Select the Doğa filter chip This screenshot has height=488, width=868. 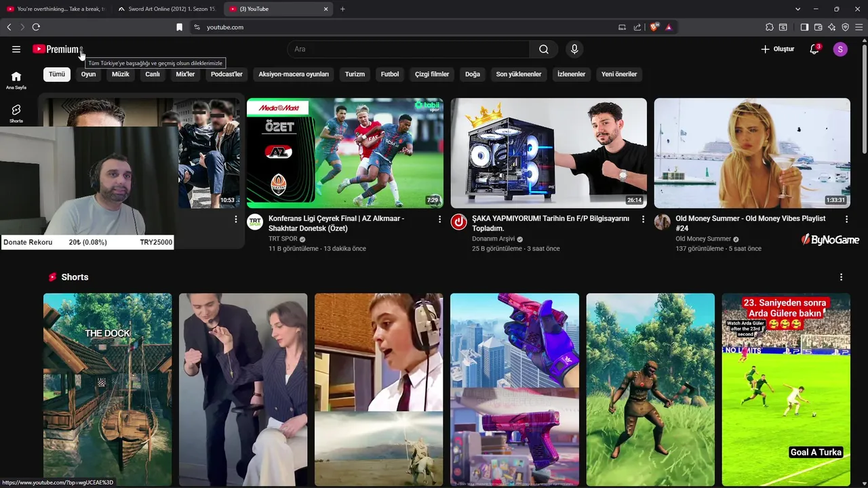473,74
